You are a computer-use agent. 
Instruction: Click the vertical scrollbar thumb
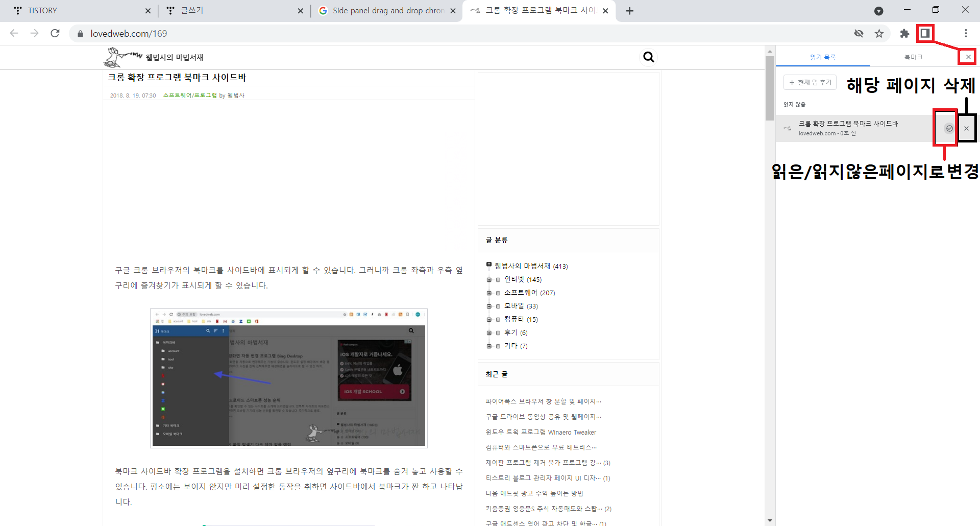pyautogui.click(x=770, y=88)
